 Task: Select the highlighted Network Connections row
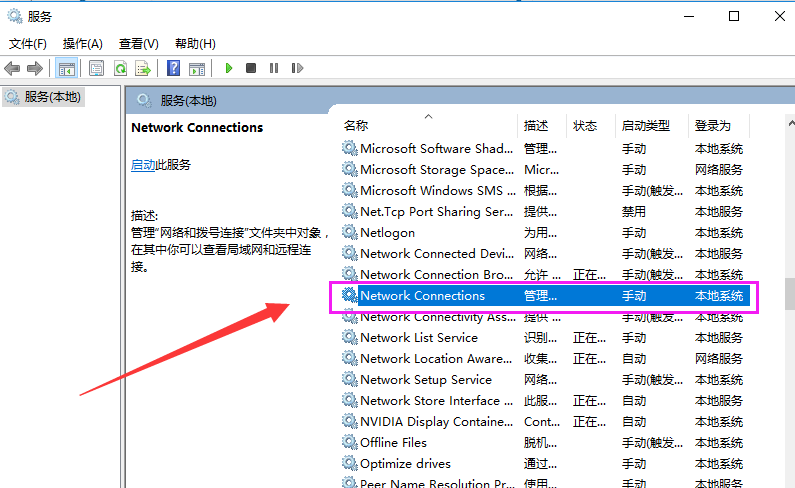tap(545, 296)
